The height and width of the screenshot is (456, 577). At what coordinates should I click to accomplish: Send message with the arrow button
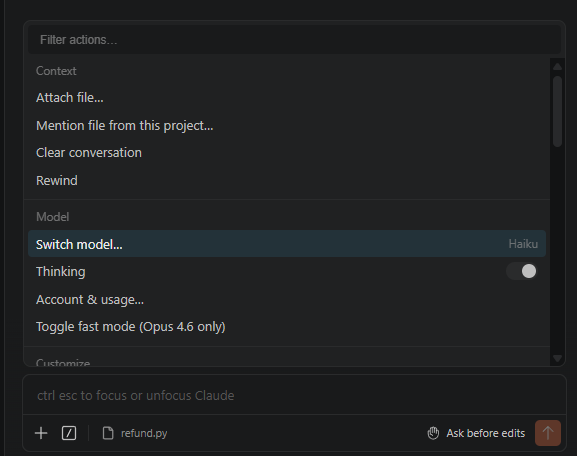[548, 433]
